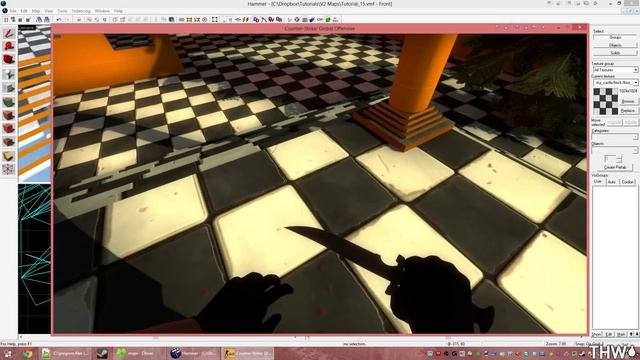The width and height of the screenshot is (640, 360).
Task: Click the toEntity move-selected button
Action: pyautogui.click(x=630, y=122)
